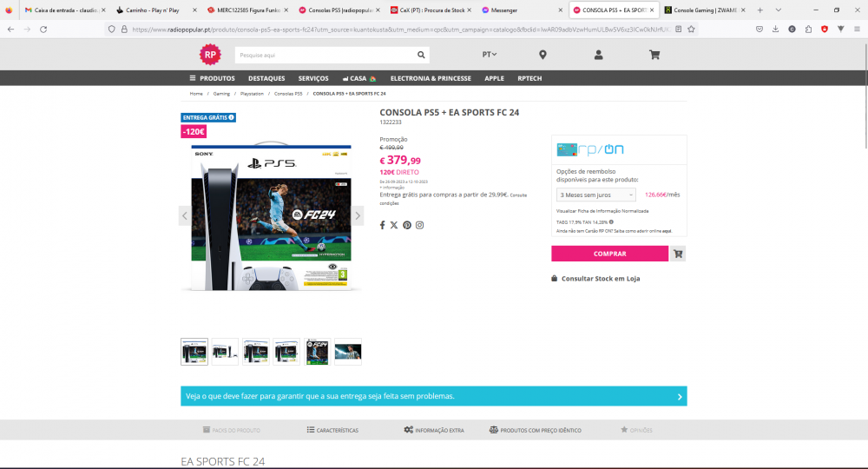Viewport: 868px width, 469px height.
Task: Click the Entrega Grátis info icon
Action: pyautogui.click(x=232, y=117)
